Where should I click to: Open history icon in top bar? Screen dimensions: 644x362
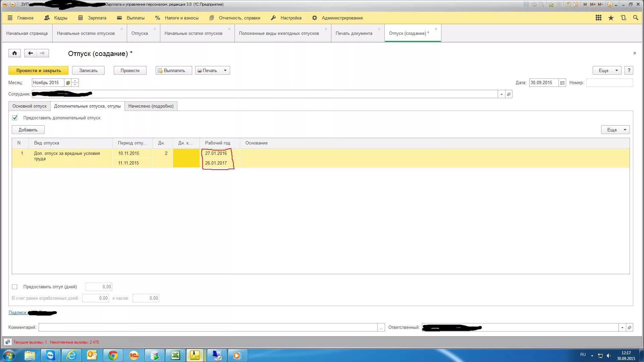[x=623, y=18]
